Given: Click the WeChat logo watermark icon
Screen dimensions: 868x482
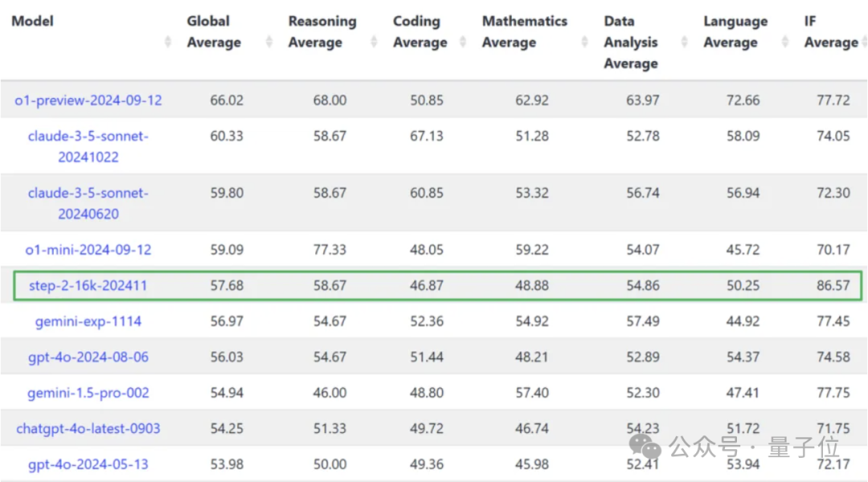Looking at the screenshot, I should (x=645, y=447).
